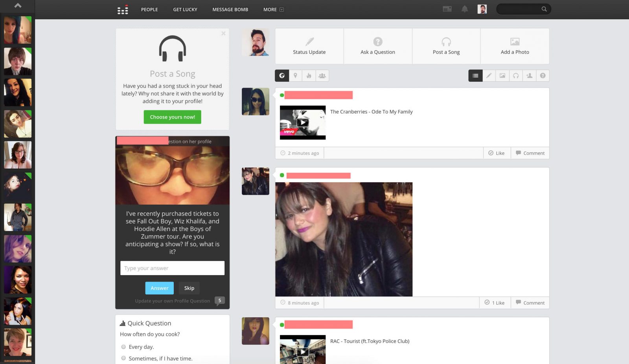Activate the list view feed toggle
629x364 pixels.
click(475, 75)
